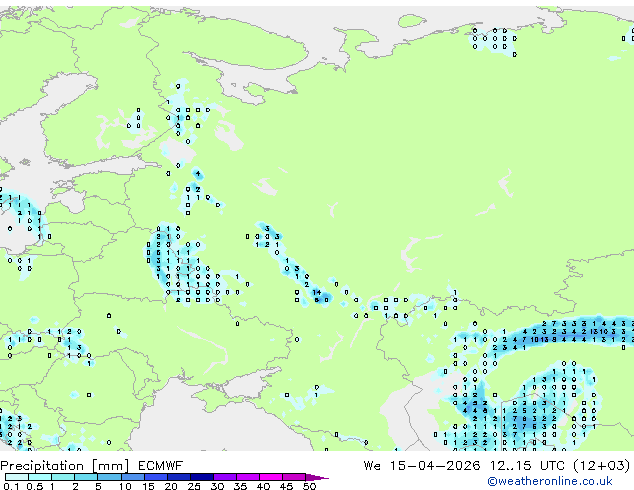Select the 5–10 mm legend color swatch
Screen dimensions: 634x490
pyautogui.click(x=109, y=477)
